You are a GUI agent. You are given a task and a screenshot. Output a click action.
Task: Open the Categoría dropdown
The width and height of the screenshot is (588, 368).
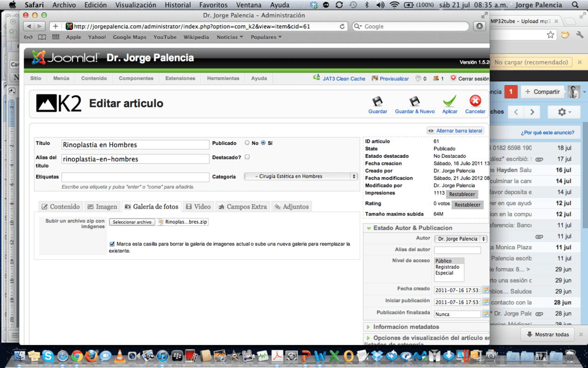click(300, 177)
